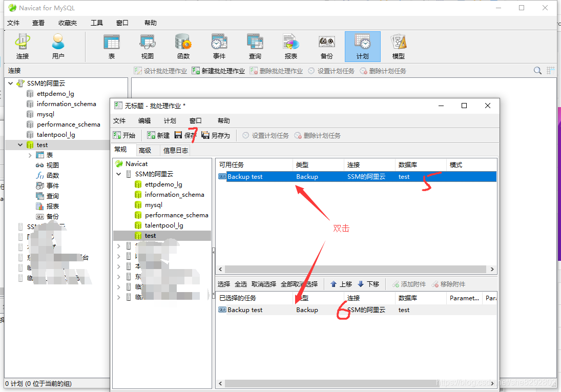The height and width of the screenshot is (392, 561).
Task: Switch to 高级 tab
Action: click(x=145, y=150)
